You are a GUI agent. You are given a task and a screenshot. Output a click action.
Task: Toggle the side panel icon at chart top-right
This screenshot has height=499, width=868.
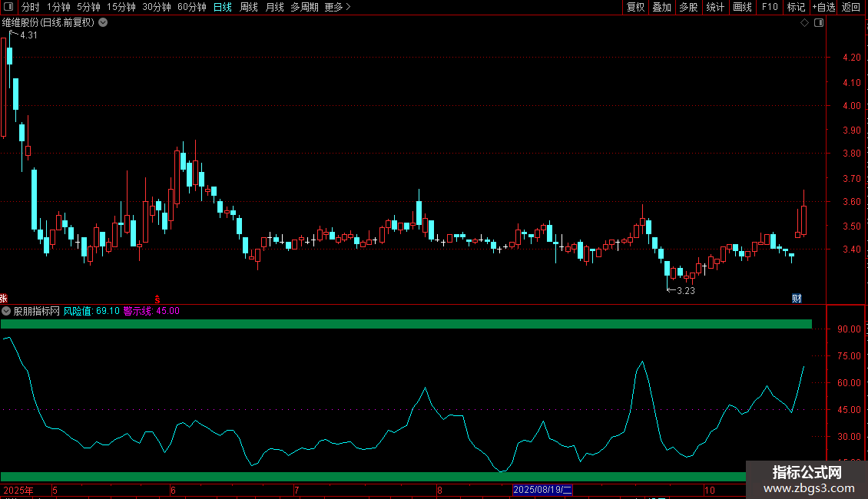(819, 23)
